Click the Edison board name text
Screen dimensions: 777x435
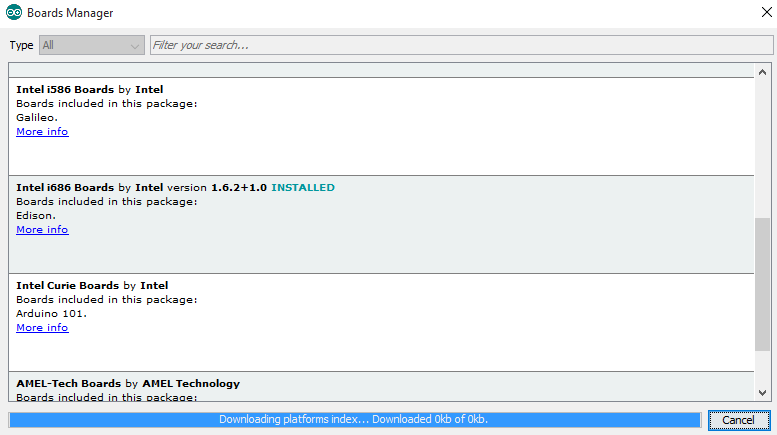click(36, 216)
